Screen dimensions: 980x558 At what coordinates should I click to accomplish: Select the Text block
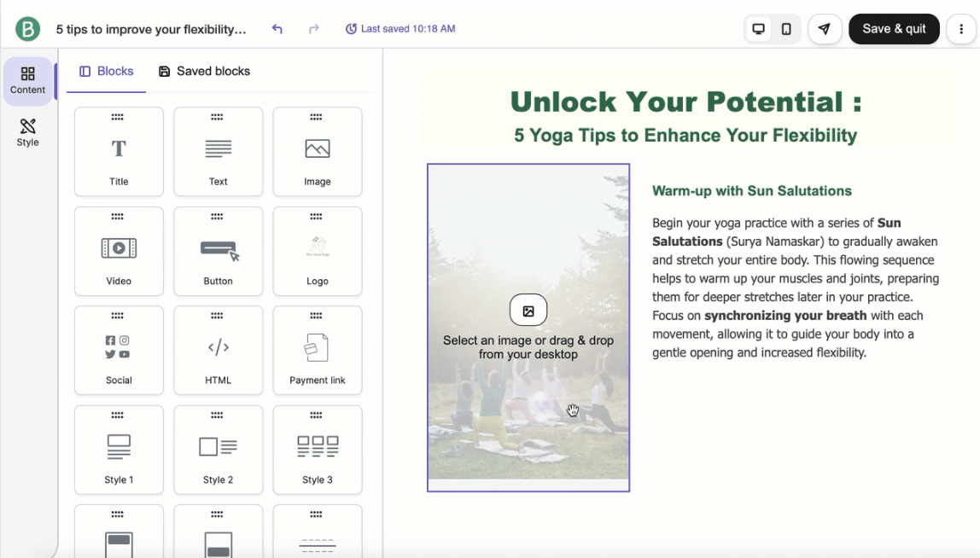pyautogui.click(x=219, y=152)
